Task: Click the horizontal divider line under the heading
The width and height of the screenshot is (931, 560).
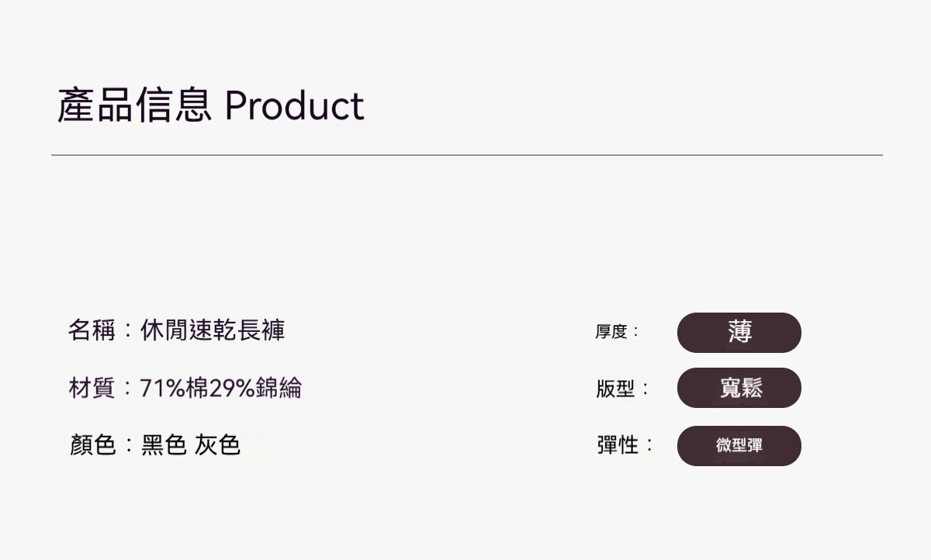Action: (465, 155)
